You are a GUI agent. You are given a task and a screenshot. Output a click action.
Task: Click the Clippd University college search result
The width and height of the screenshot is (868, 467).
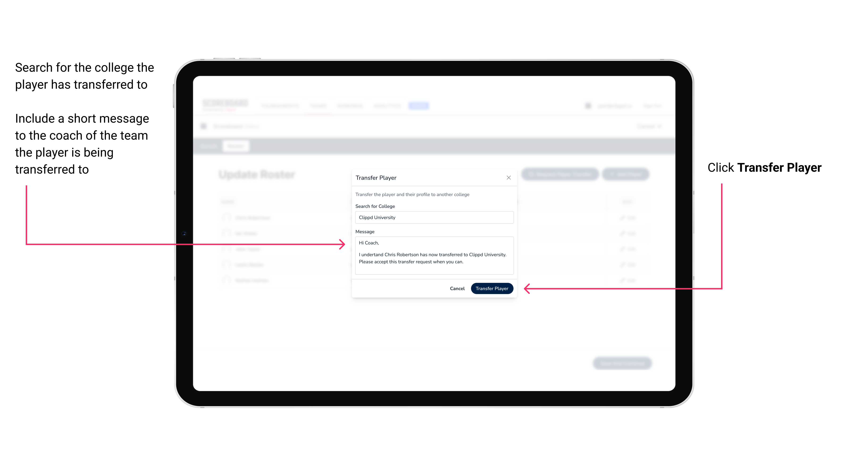click(x=432, y=217)
